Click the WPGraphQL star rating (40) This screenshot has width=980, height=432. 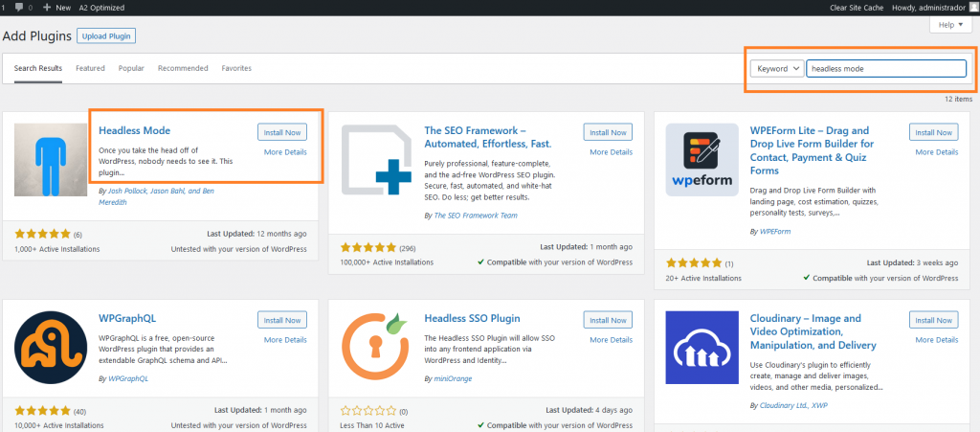[42, 411]
